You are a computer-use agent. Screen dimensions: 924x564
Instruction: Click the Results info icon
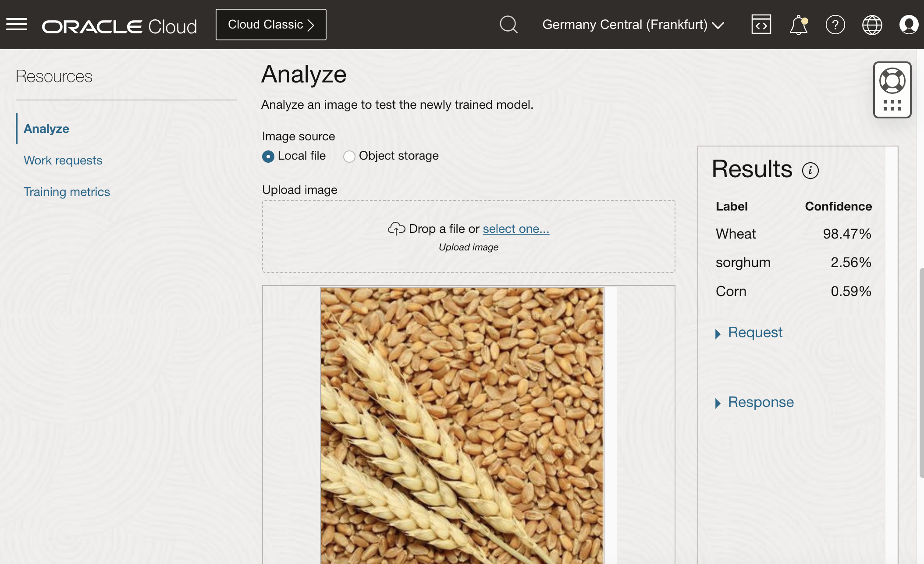pos(810,171)
